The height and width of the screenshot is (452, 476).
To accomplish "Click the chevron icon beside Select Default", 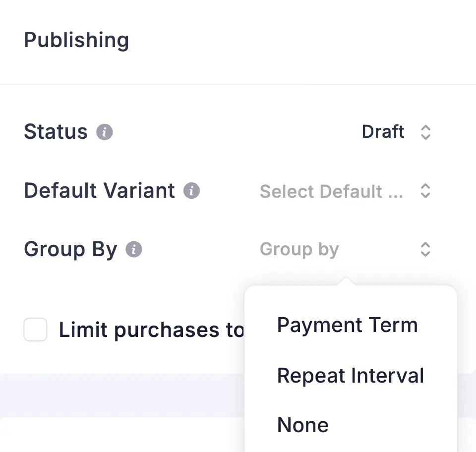I will click(x=425, y=191).
